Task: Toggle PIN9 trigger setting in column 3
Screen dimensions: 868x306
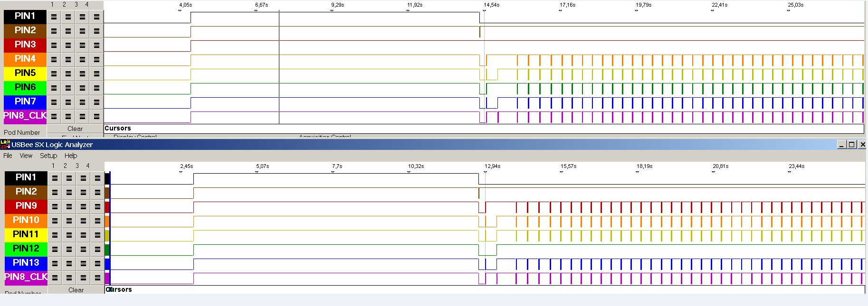Action: (x=83, y=206)
